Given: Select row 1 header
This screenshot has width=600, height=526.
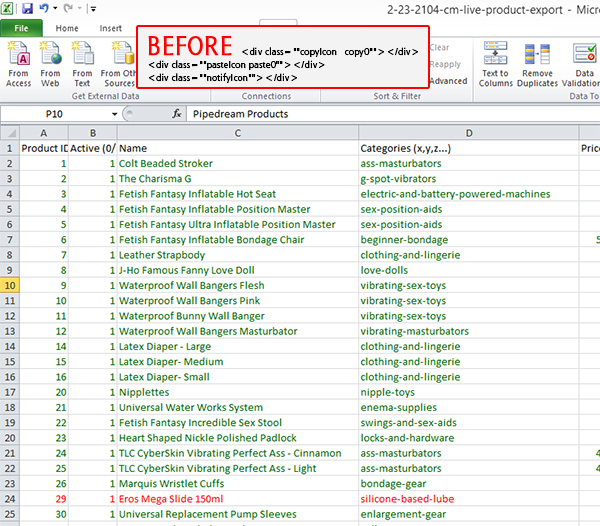Looking at the screenshot, I should (x=10, y=148).
